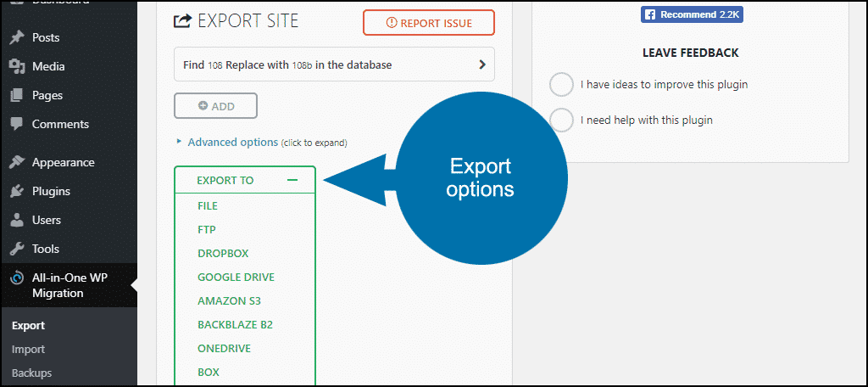Go to the Export submenu
The height and width of the screenshot is (387, 868).
point(28,325)
